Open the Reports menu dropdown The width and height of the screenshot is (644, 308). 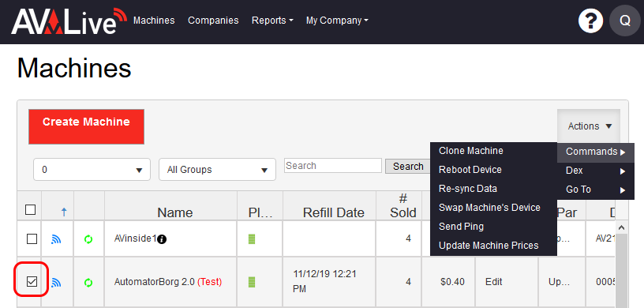coord(272,21)
